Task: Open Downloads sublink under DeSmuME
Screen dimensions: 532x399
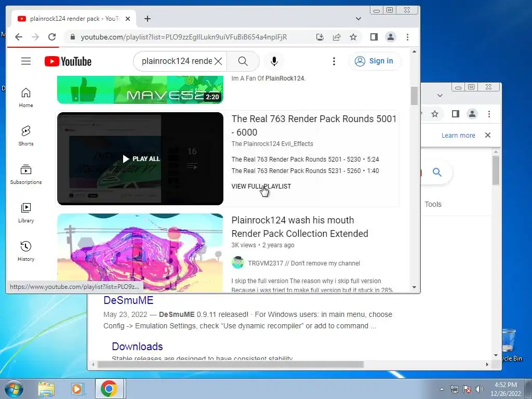Action: coord(137,347)
